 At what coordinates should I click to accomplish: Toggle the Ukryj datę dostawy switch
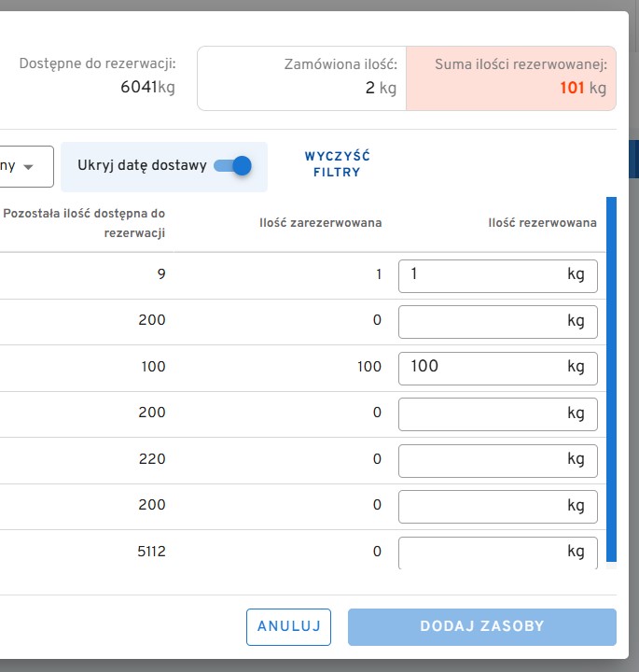[x=232, y=166]
